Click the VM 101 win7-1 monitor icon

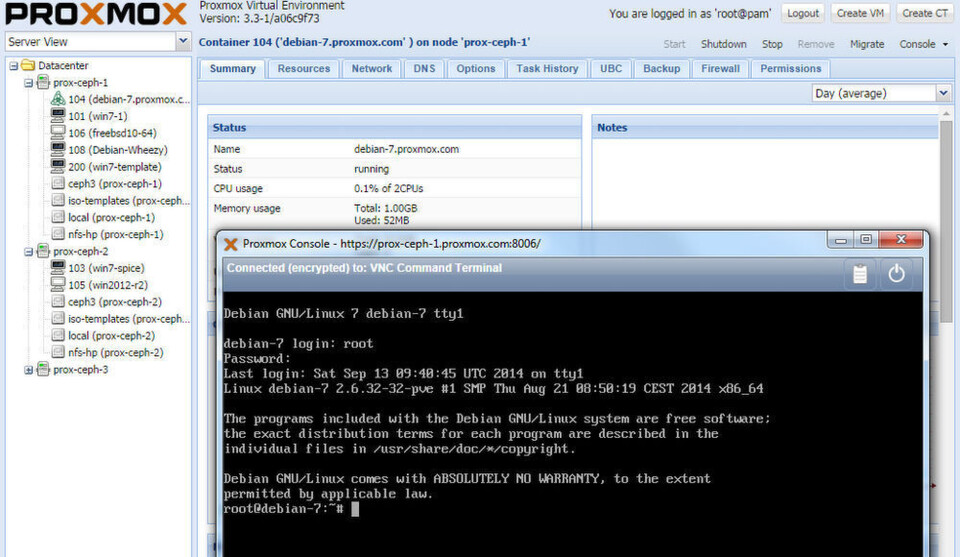58,115
